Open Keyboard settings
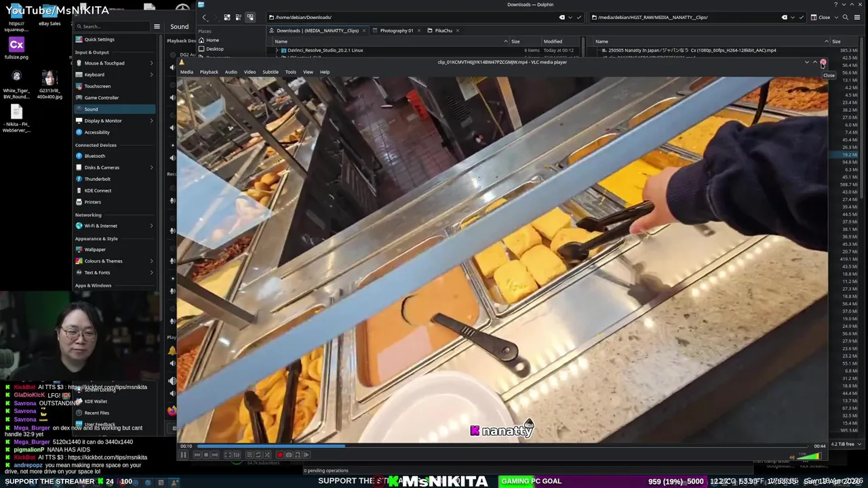 [x=114, y=75]
